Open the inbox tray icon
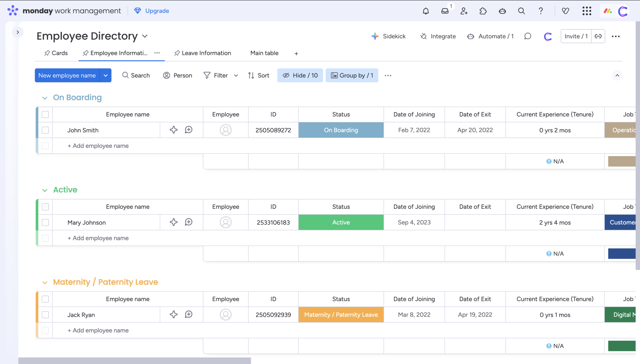 pos(445,11)
